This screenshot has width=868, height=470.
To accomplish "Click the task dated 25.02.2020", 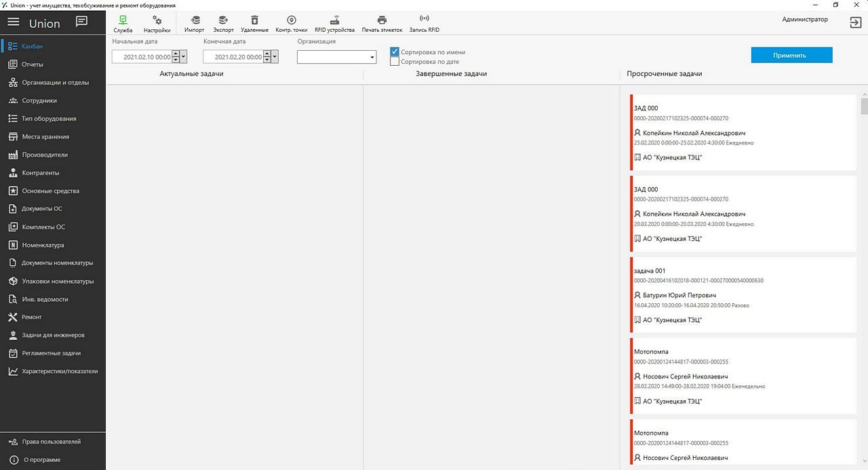I will (x=743, y=132).
